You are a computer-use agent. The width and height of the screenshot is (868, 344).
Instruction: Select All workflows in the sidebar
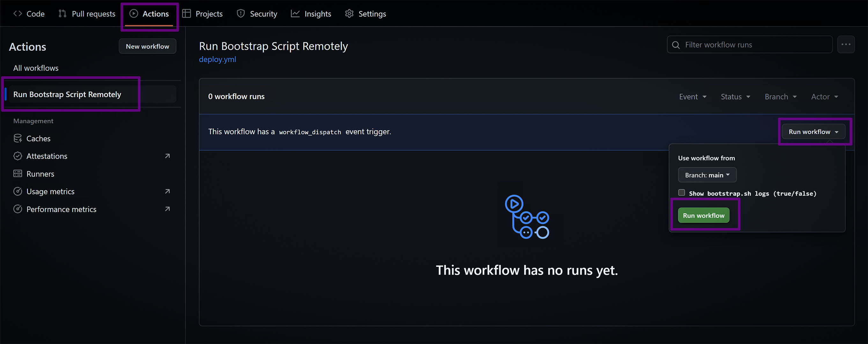click(36, 68)
